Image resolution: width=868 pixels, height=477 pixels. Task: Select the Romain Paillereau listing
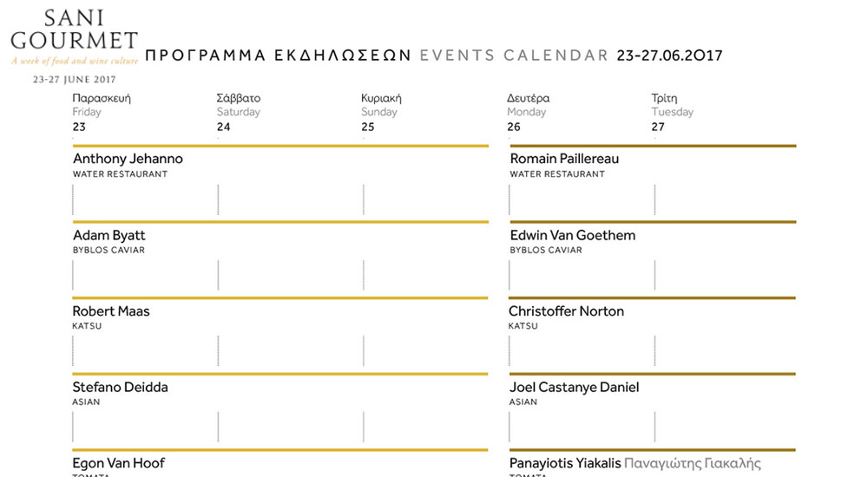(564, 159)
